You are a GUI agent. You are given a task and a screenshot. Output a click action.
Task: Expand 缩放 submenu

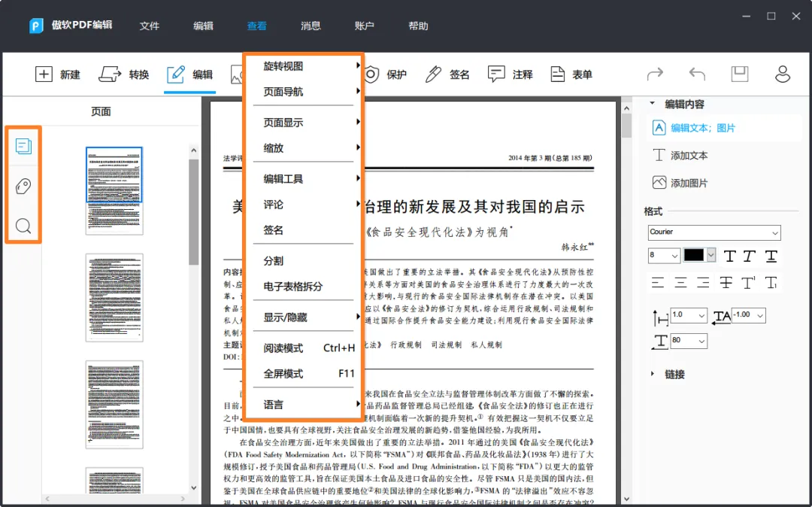coord(304,148)
